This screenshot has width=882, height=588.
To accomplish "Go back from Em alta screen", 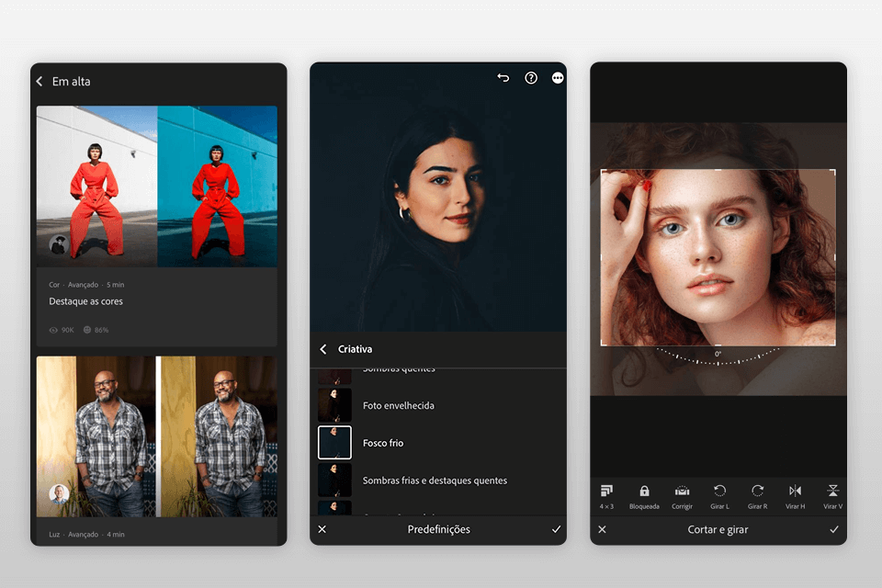I will [40, 81].
